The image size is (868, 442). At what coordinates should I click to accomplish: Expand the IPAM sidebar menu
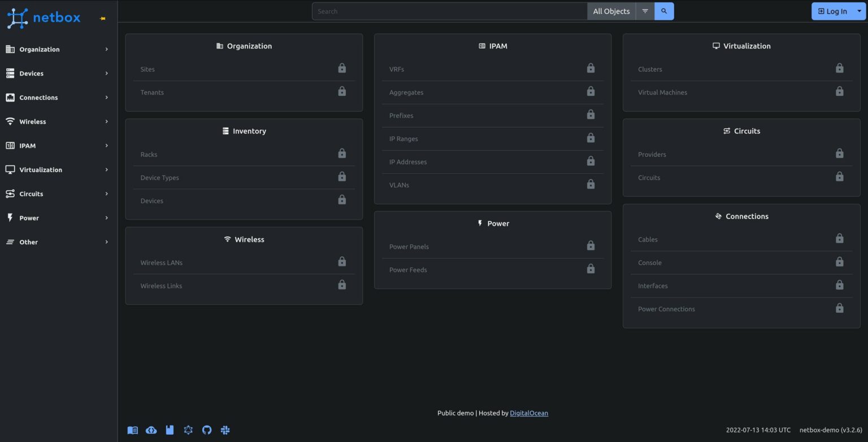[x=57, y=146]
